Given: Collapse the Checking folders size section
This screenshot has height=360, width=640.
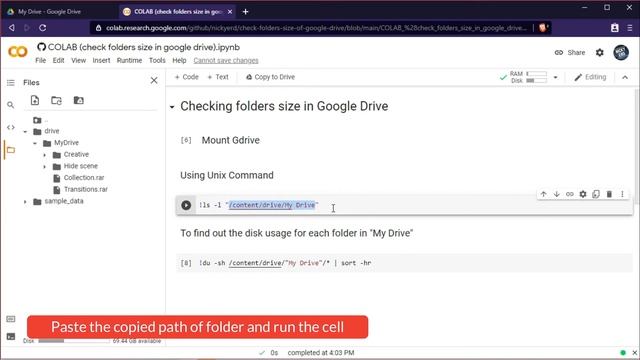Looking at the screenshot, I should click(172, 107).
